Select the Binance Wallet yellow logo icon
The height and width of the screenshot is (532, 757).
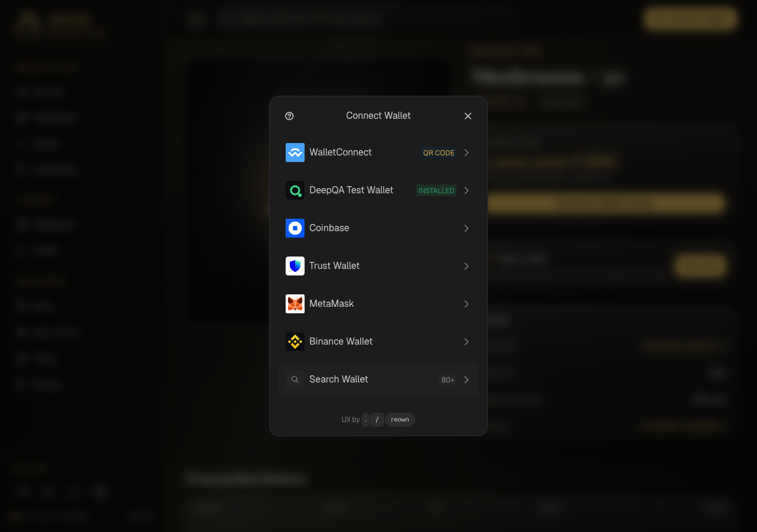[295, 342]
